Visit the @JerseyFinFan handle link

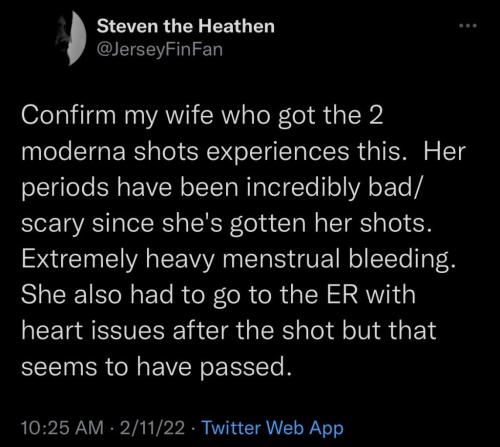(160, 50)
